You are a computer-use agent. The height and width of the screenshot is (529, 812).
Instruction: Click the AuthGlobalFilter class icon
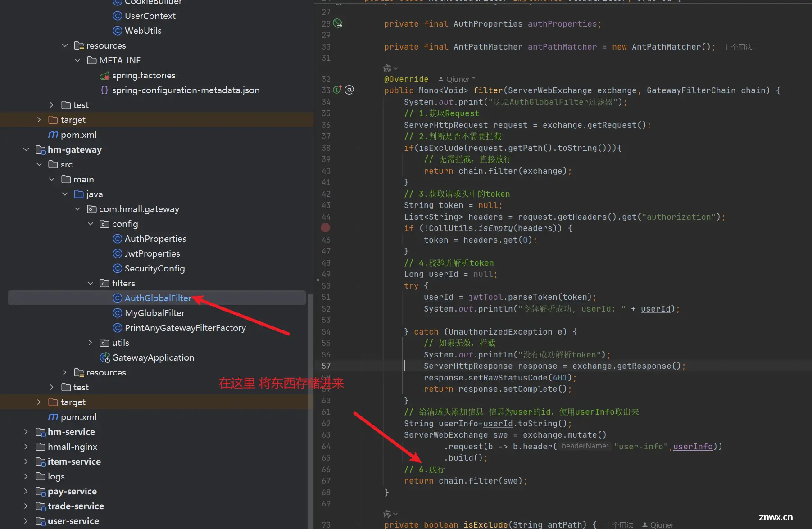click(118, 298)
